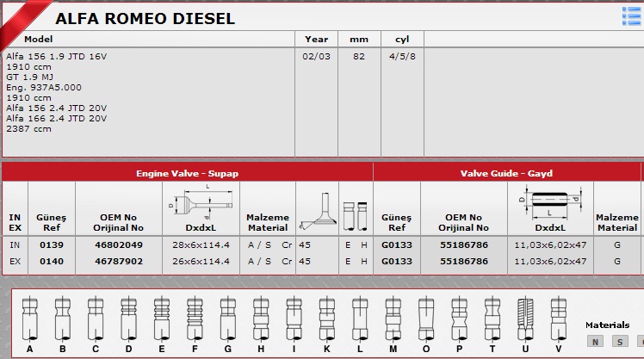
Task: Click the Year column header
Action: (x=316, y=40)
